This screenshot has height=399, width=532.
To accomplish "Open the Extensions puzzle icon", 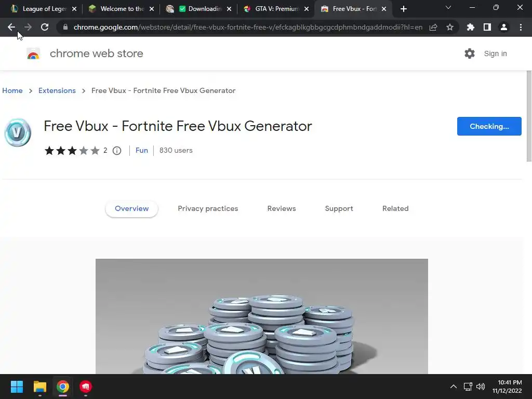I will point(471,27).
